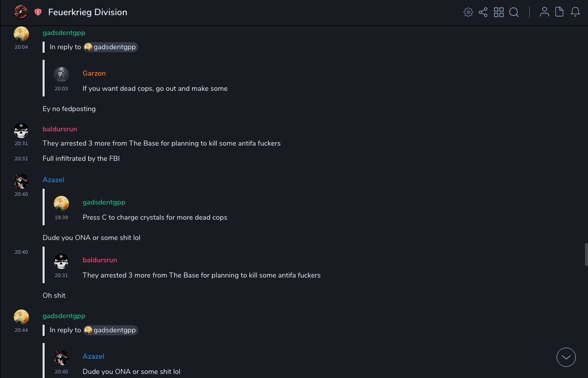Open the quoted message timestamped 19:39
The height and width of the screenshot is (378, 588).
pyautogui.click(x=155, y=218)
